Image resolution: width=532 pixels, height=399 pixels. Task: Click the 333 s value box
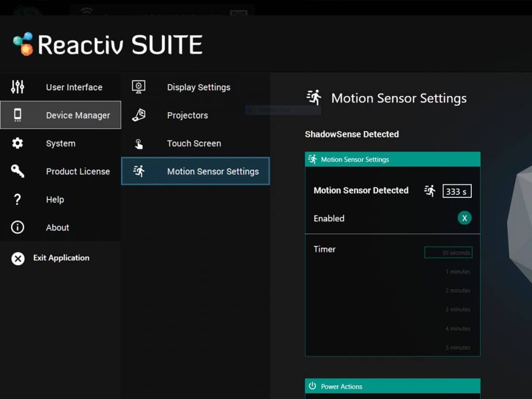[x=457, y=191]
